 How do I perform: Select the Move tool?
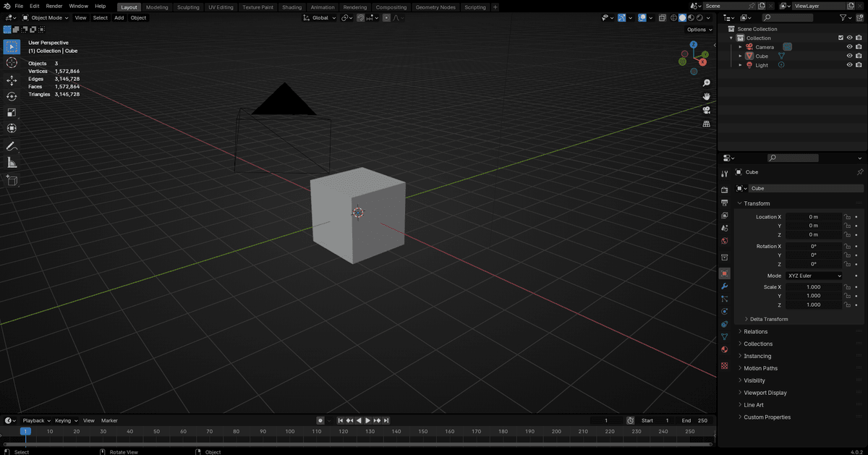click(x=12, y=80)
